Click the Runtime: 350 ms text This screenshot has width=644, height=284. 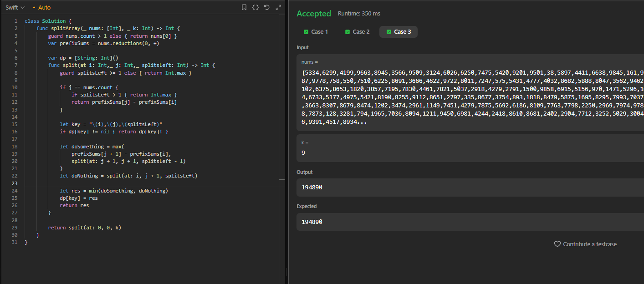click(359, 14)
